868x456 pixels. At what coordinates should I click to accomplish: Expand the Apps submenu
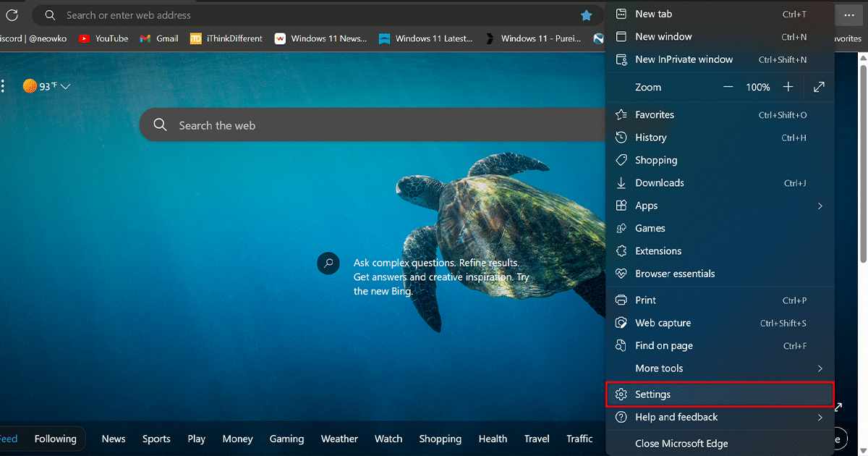coord(820,206)
